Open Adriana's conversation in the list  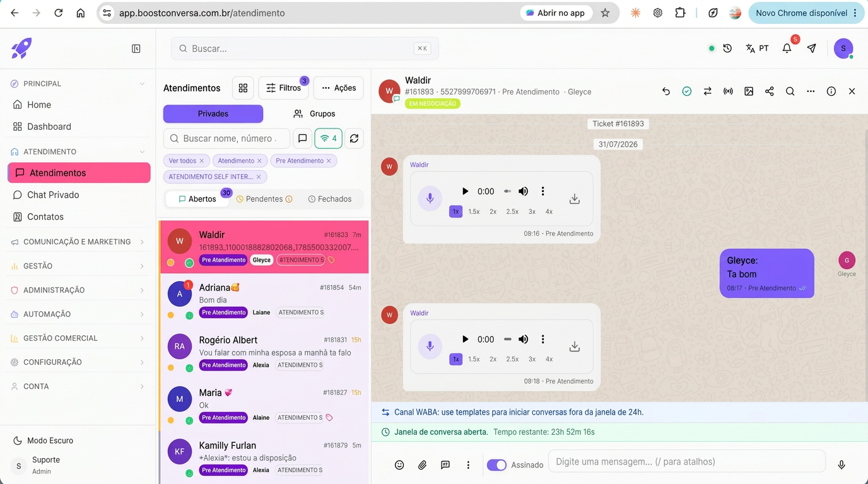click(264, 299)
